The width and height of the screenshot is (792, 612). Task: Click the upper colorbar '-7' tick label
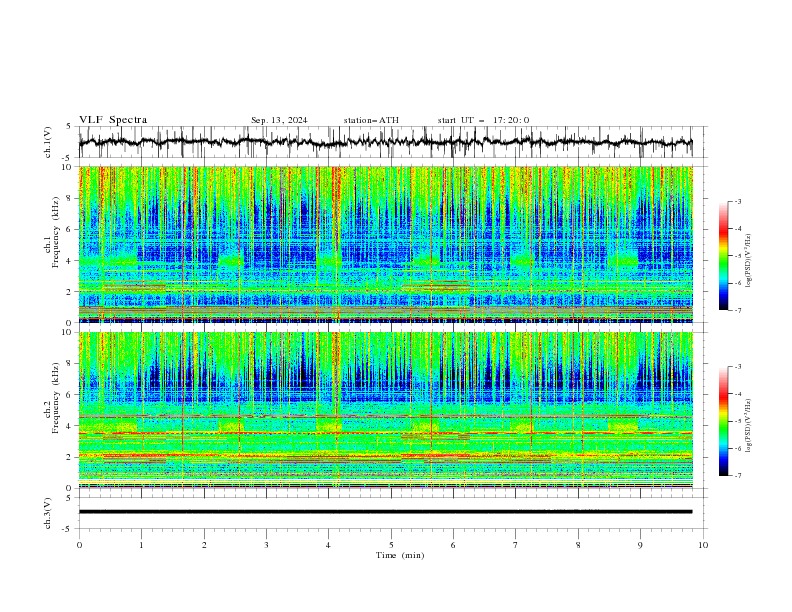737,310
